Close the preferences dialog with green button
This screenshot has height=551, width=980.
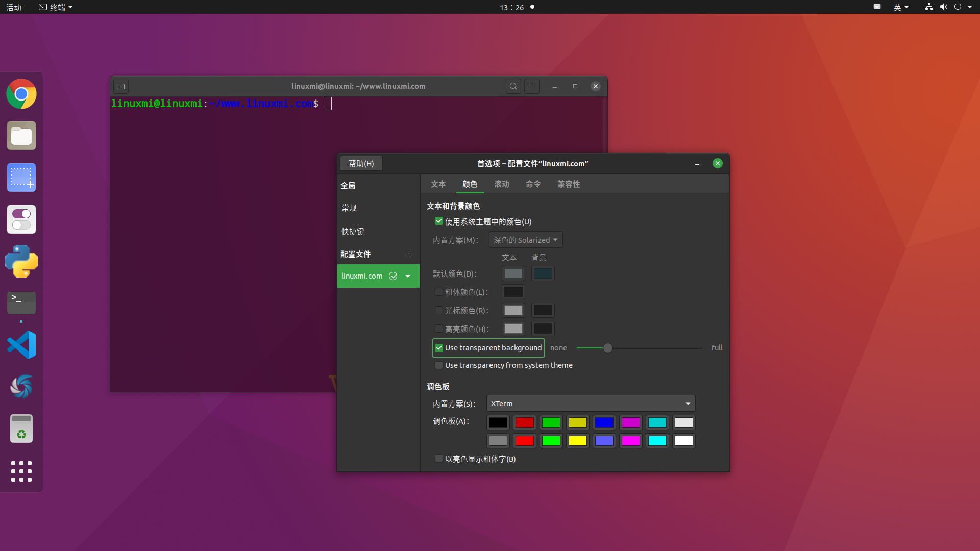click(718, 163)
